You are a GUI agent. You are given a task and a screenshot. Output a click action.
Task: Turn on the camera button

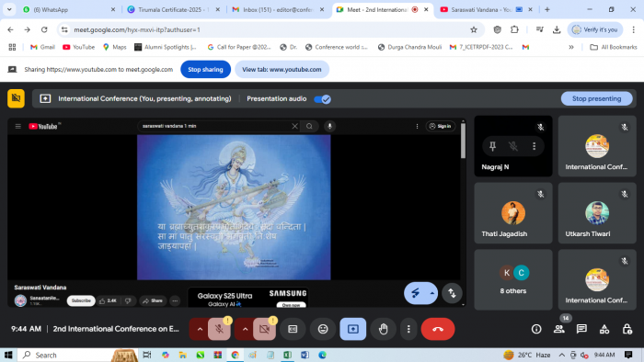(265, 329)
